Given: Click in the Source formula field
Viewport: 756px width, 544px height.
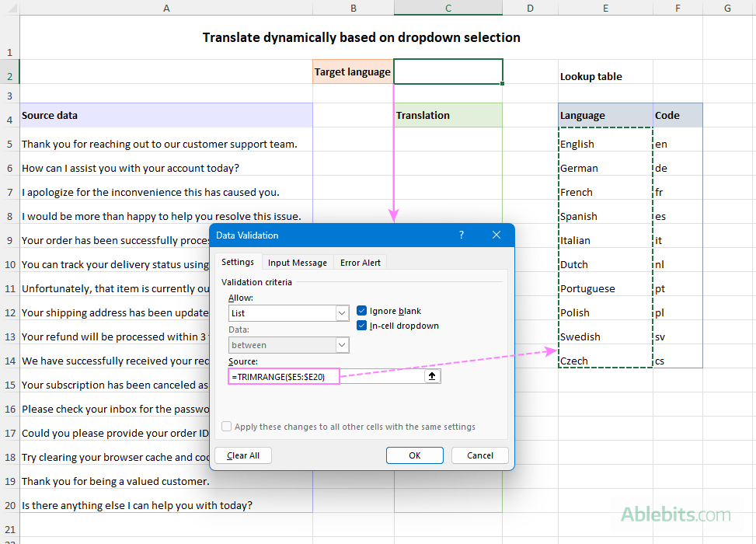Looking at the screenshot, I should (x=326, y=376).
